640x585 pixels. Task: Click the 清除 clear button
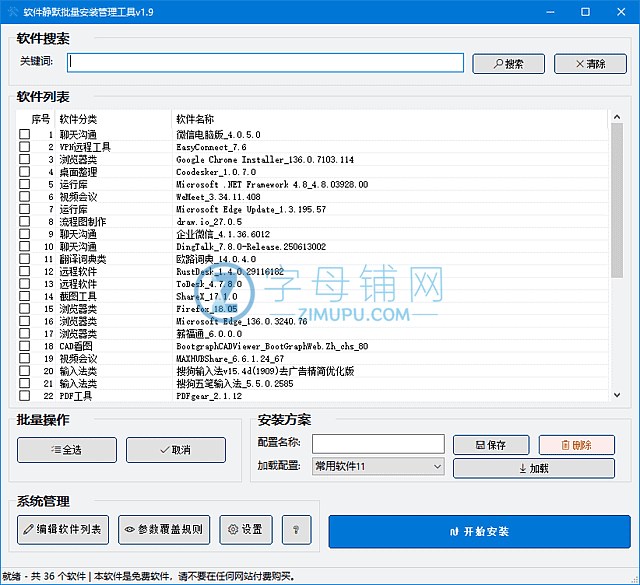click(x=590, y=64)
